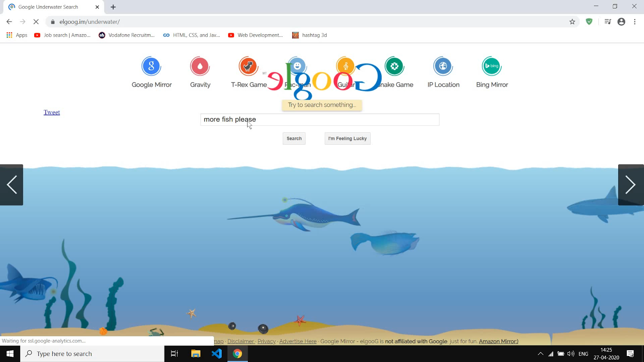Screen dimensions: 644x362
Task: Open the Apps bookmarks shortcut
Action: [x=17, y=35]
